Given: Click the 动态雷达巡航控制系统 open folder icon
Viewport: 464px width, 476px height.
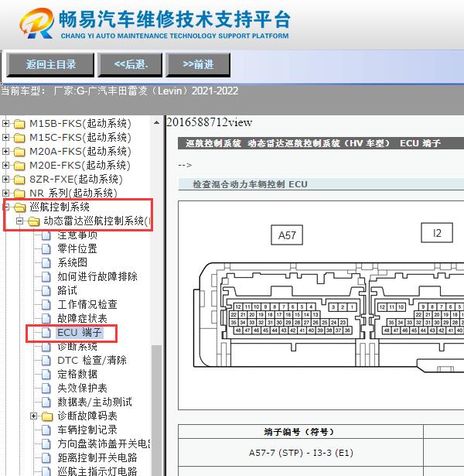Looking at the screenshot, I should [34, 221].
